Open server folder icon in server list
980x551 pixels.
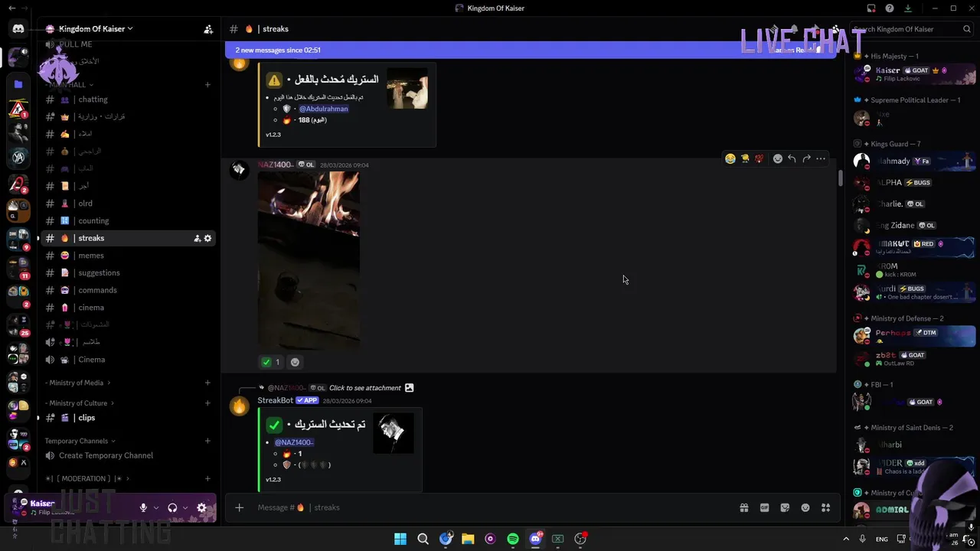coord(18,83)
